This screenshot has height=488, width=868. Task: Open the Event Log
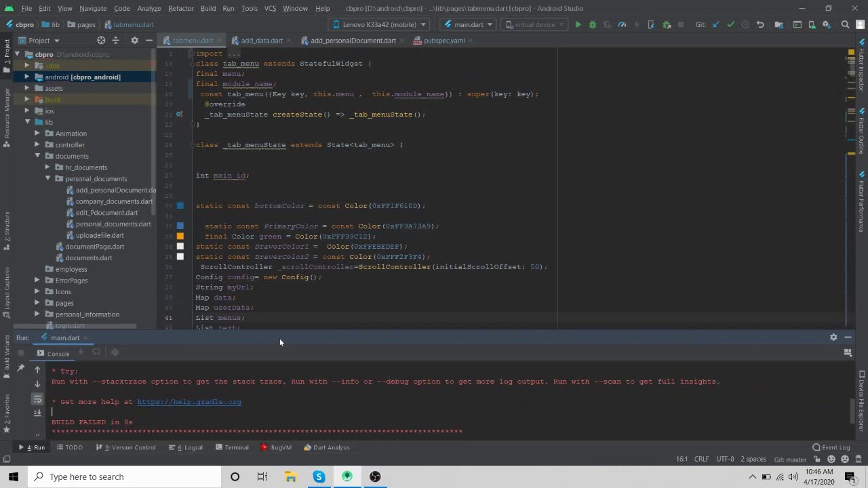click(831, 447)
